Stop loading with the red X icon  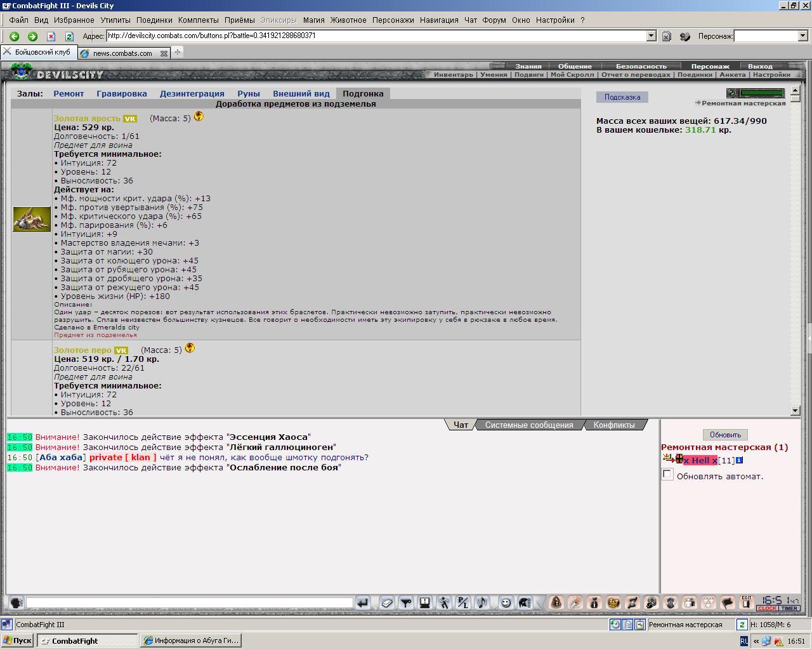(x=51, y=36)
